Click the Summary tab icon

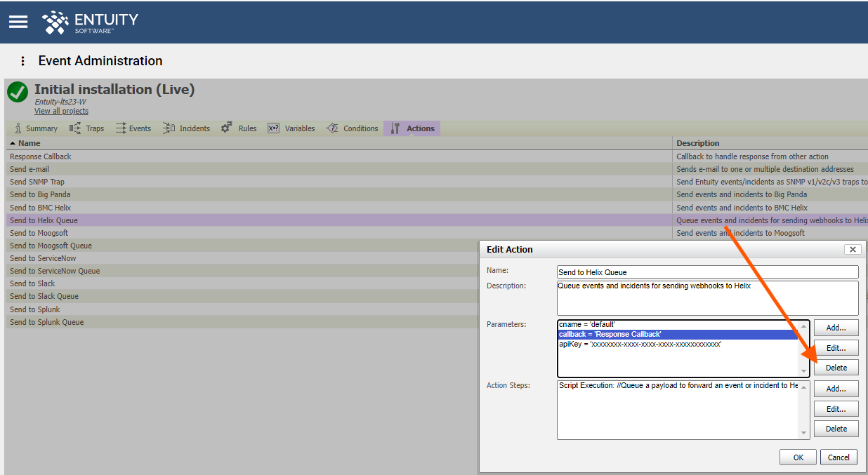(18, 128)
